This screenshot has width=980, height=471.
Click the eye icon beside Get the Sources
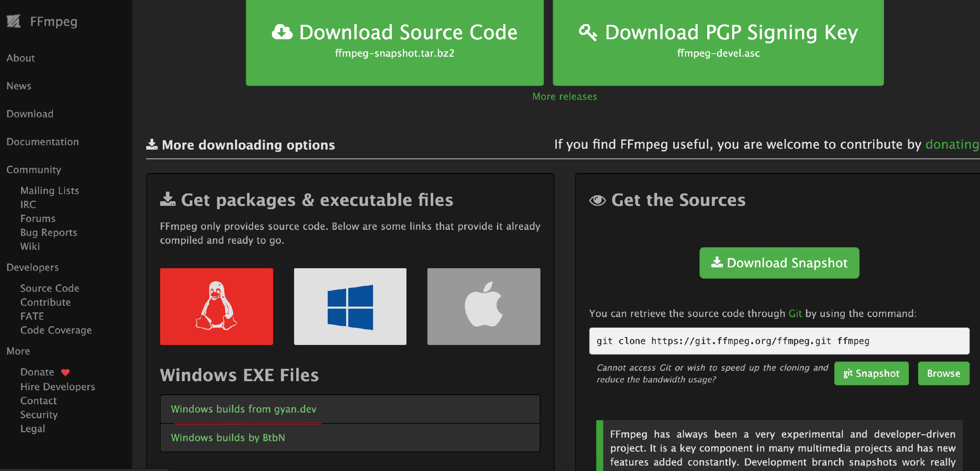click(597, 200)
